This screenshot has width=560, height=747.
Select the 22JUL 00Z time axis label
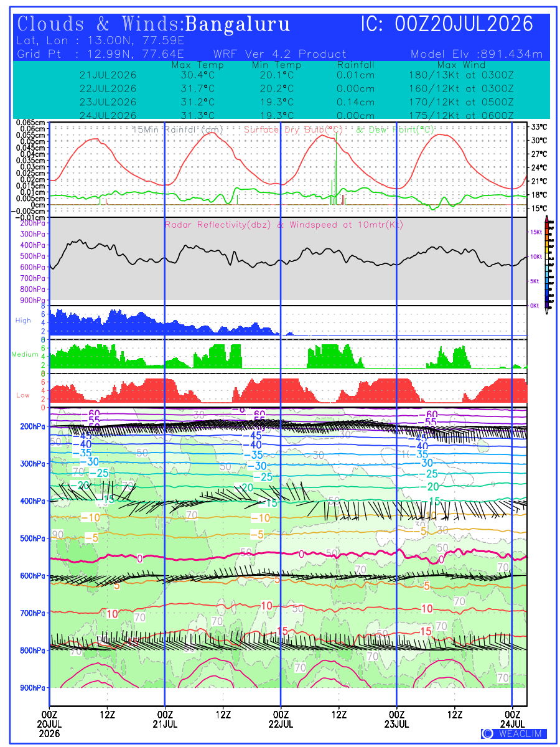click(x=281, y=720)
